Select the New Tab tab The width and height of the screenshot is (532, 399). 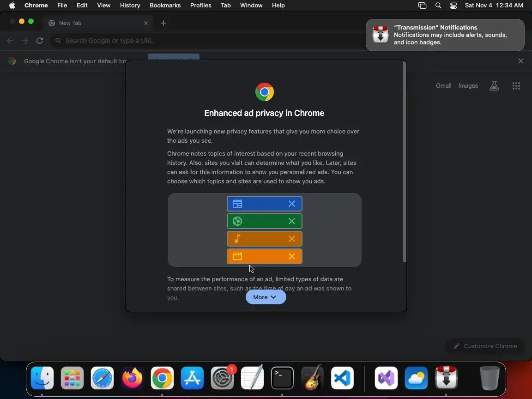click(98, 23)
